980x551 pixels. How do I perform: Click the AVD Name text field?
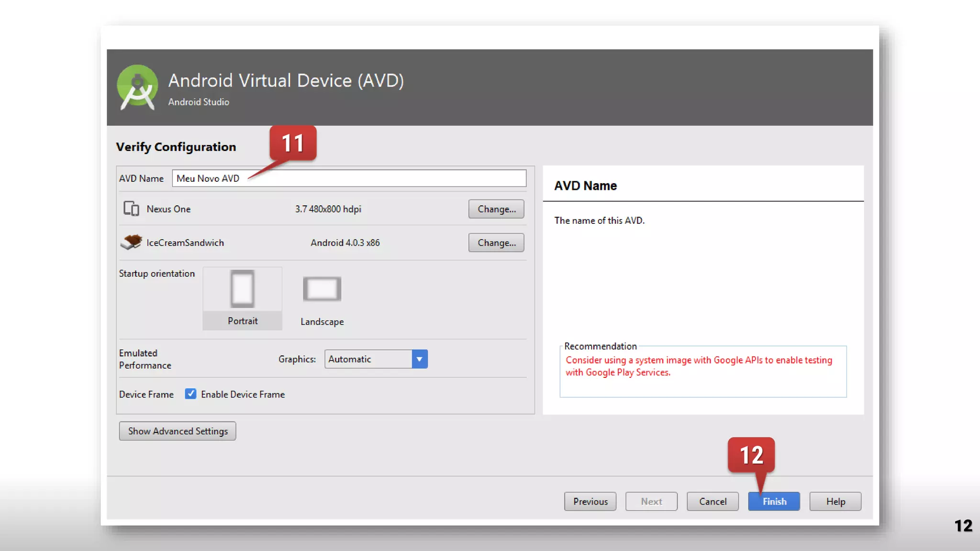pos(349,178)
